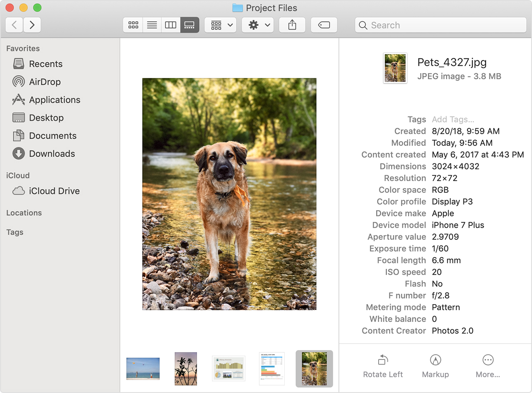Open the Group By dropdown
Image resolution: width=532 pixels, height=393 pixels.
220,25
